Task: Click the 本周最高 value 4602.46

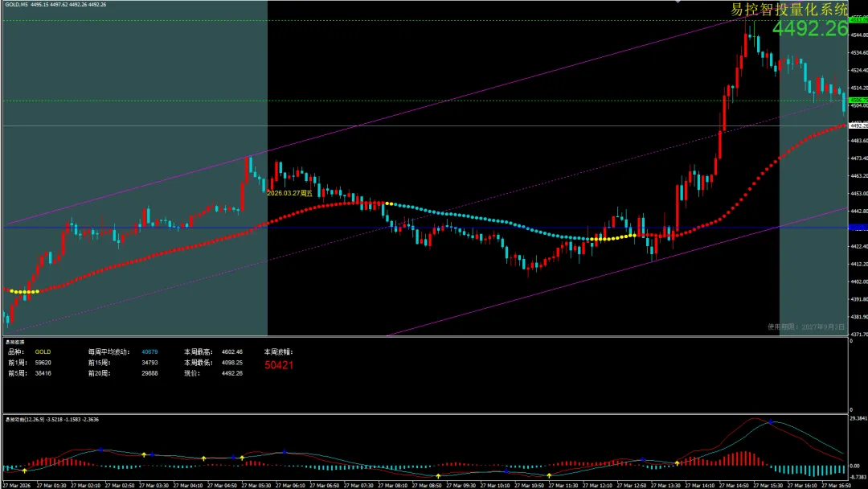Action: coord(232,351)
